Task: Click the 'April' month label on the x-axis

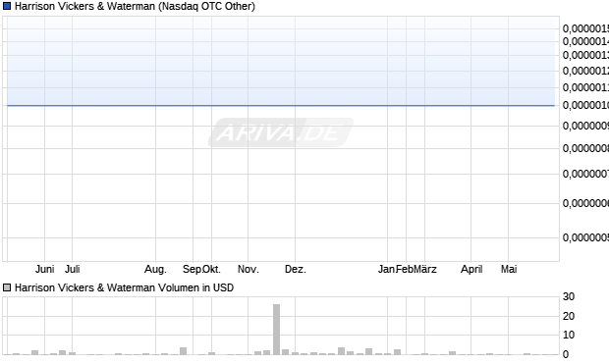Action: (x=471, y=269)
